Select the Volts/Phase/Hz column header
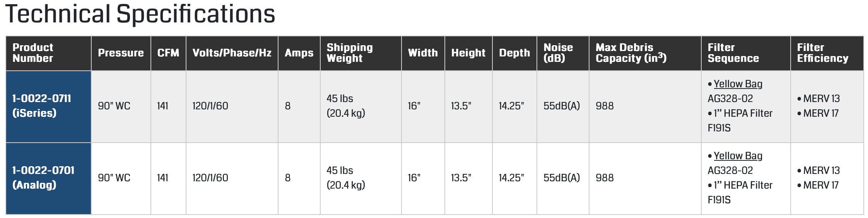 click(232, 53)
